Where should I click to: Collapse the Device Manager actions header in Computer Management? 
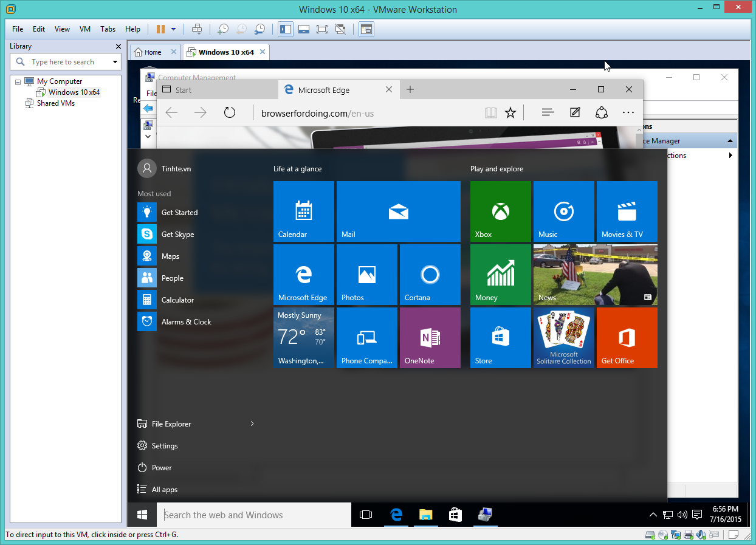pos(730,141)
